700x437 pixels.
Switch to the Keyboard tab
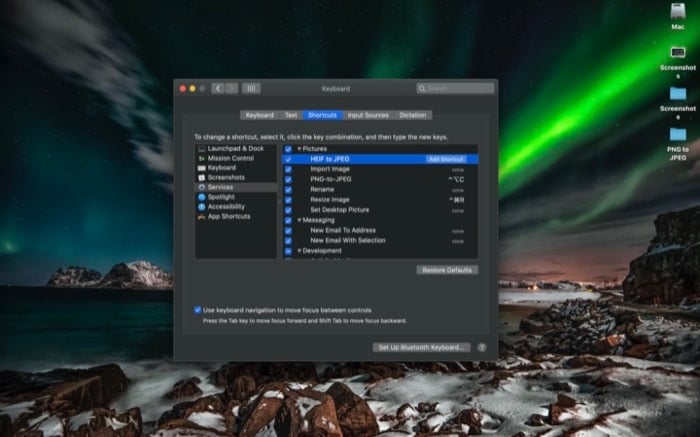(x=259, y=115)
